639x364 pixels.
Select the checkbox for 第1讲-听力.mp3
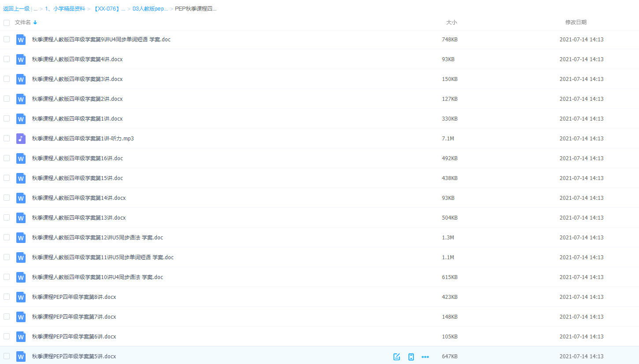7,138
